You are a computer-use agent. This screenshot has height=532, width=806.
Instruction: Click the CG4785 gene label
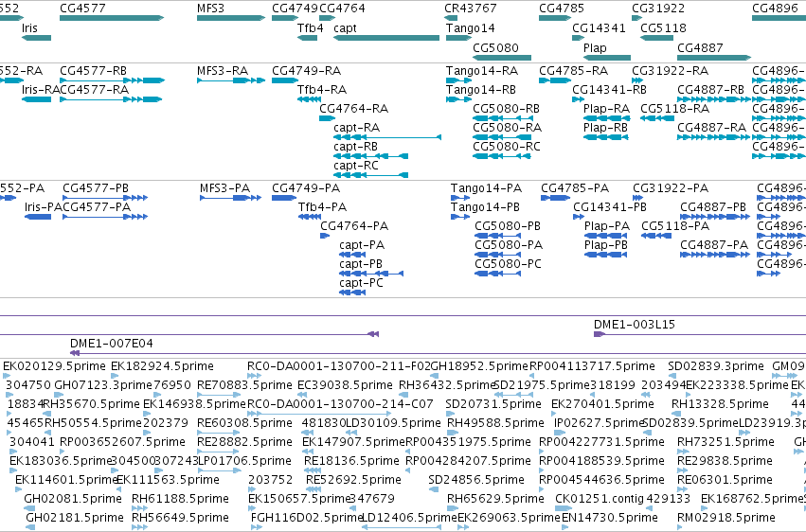[562, 9]
